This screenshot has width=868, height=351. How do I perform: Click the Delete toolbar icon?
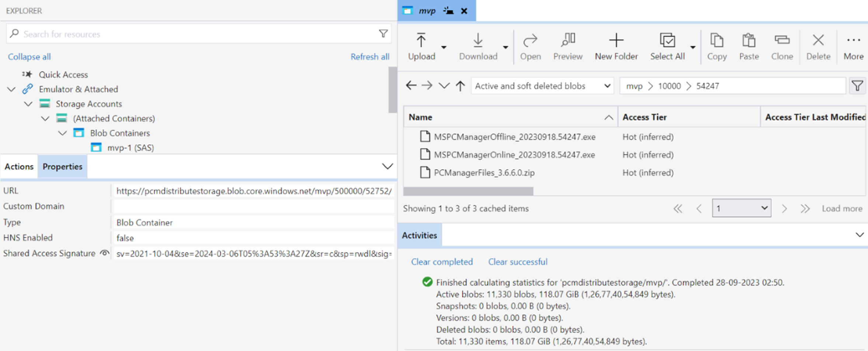click(818, 41)
